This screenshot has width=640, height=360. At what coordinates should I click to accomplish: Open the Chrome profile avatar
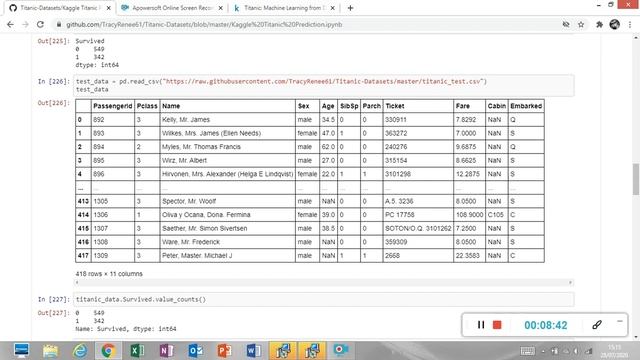coord(614,24)
